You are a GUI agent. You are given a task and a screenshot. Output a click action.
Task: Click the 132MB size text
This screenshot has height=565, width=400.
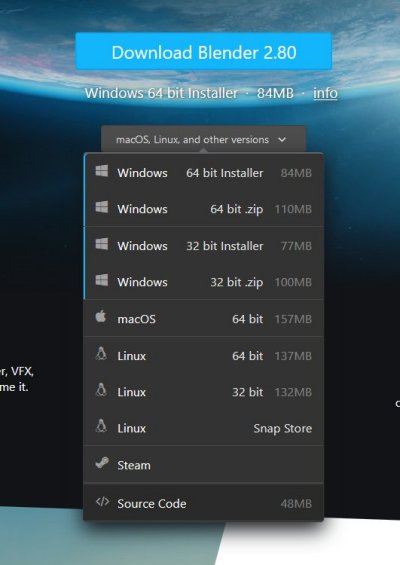pyautogui.click(x=293, y=392)
